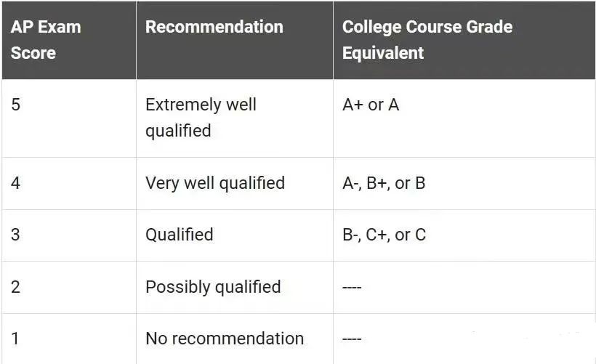Select the score 1 cell
This screenshot has height=364, width=596.
[x=69, y=339]
